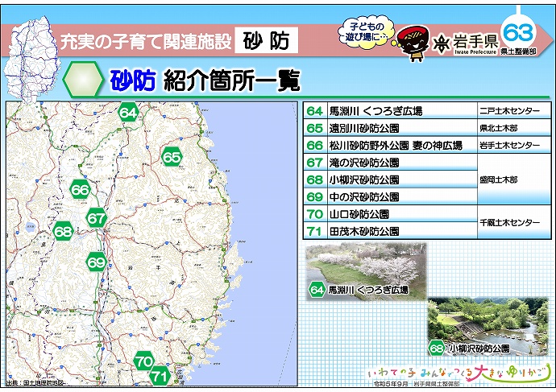Click the wanko mascot character

click(413, 43)
